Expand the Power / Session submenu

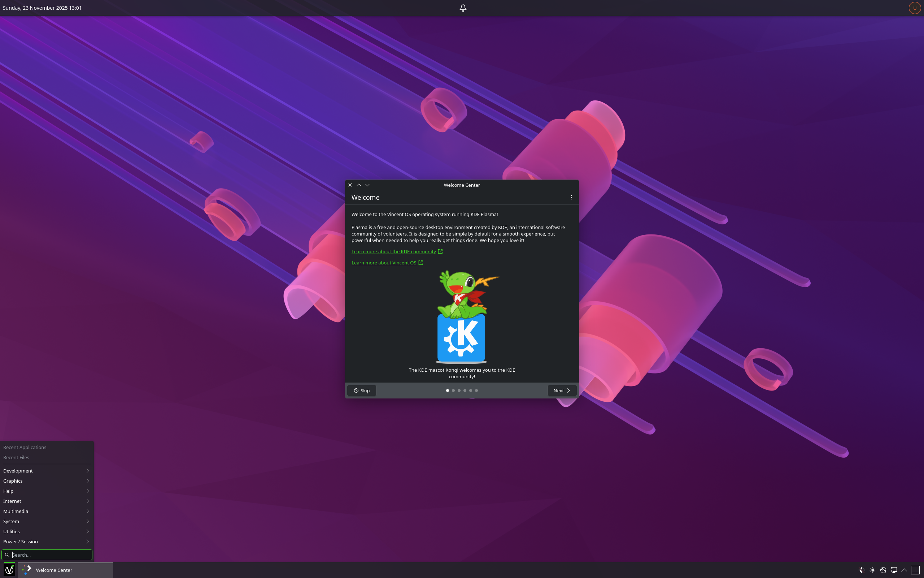tap(47, 542)
